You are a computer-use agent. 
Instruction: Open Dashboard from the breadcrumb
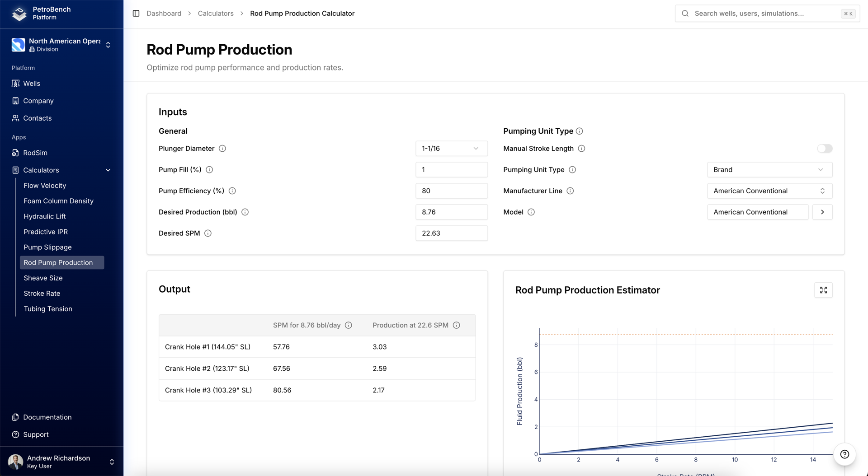point(164,13)
